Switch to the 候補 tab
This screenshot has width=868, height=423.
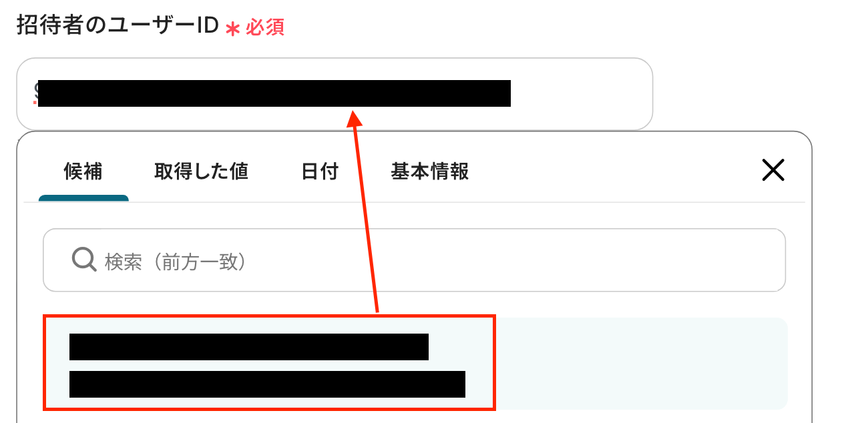(83, 171)
